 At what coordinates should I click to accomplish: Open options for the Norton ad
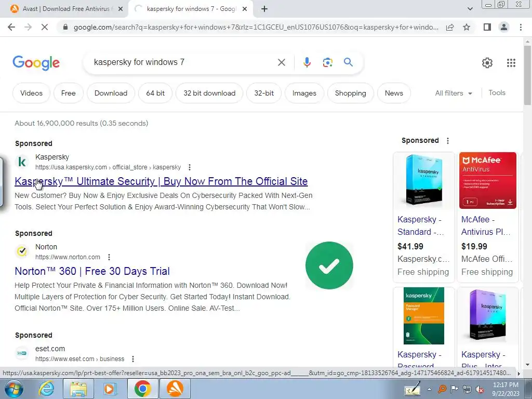pos(109,257)
